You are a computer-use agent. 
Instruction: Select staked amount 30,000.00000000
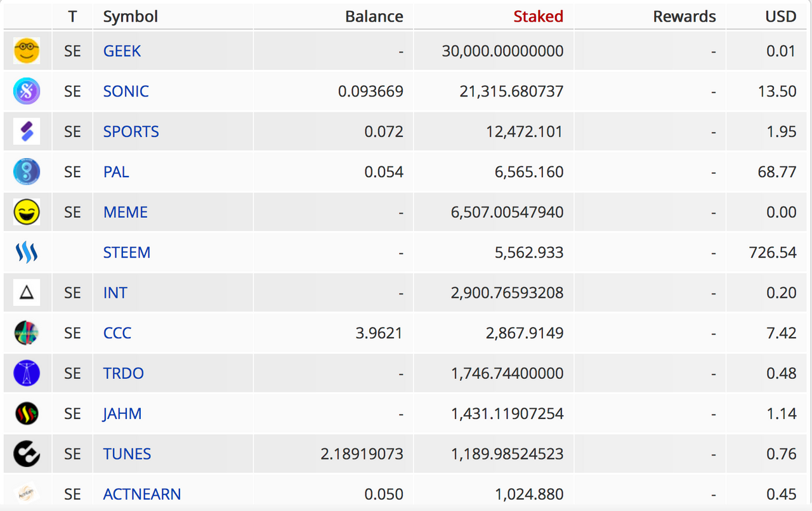[x=502, y=51]
